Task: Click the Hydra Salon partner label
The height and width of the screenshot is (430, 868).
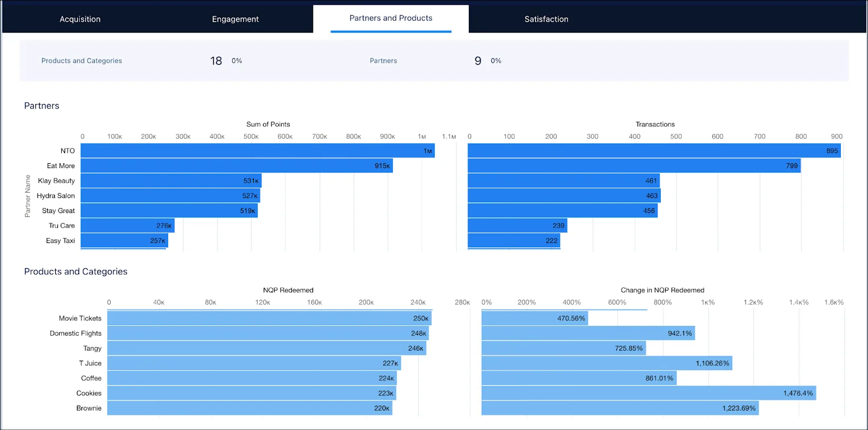Action: 56,196
